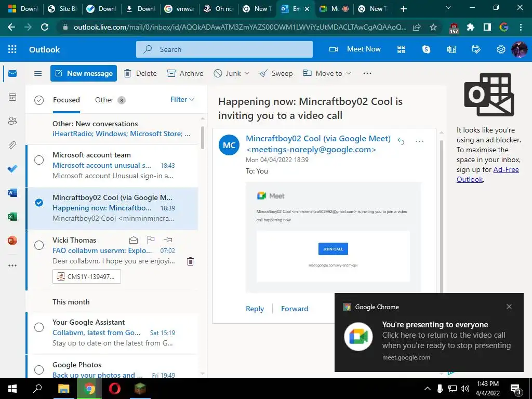532x399 pixels.
Task: Select the Microsoft account team email checkbox
Action: (39, 160)
